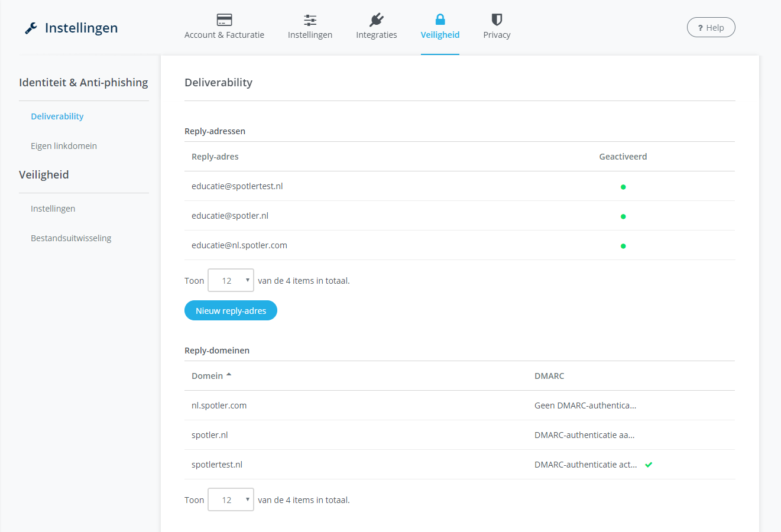This screenshot has width=781, height=532.
Task: Click 'DMARC-authenticatie aa...' status text
Action: point(585,435)
